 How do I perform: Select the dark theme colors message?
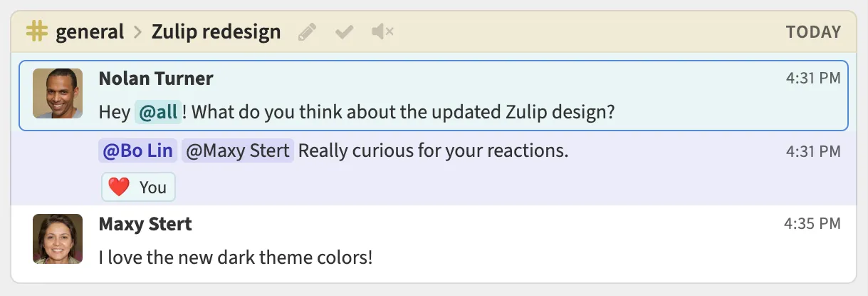point(236,257)
